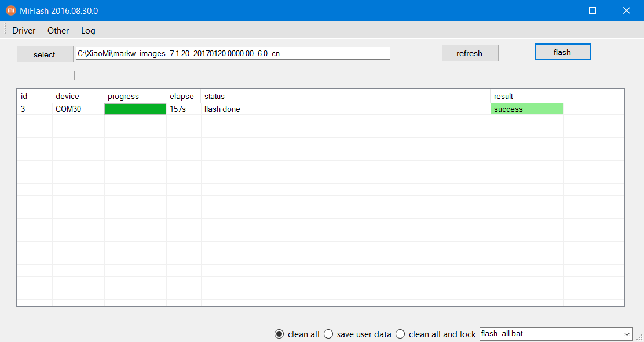644x342 pixels.
Task: Start flashing with the flash button
Action: (x=563, y=52)
